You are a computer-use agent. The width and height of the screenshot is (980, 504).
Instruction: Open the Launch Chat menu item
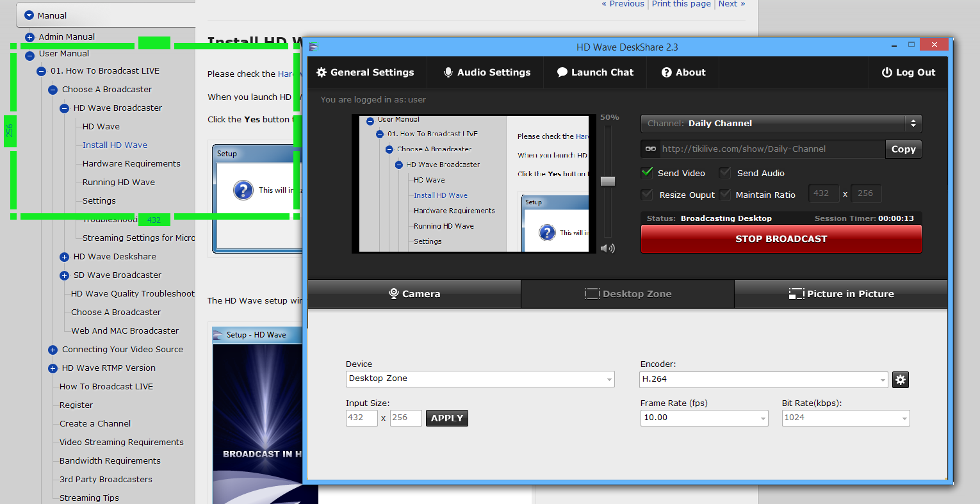click(595, 72)
